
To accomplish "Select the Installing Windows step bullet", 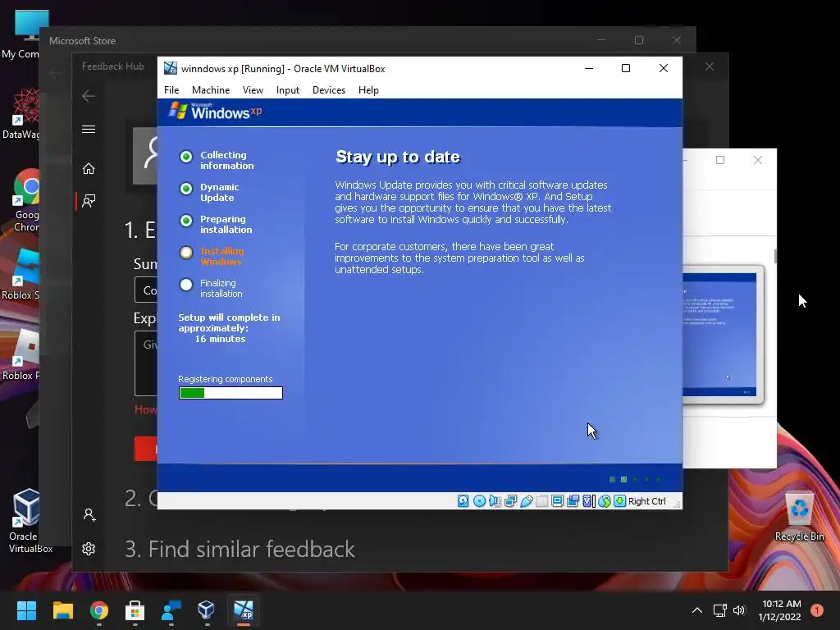I will coord(186,253).
